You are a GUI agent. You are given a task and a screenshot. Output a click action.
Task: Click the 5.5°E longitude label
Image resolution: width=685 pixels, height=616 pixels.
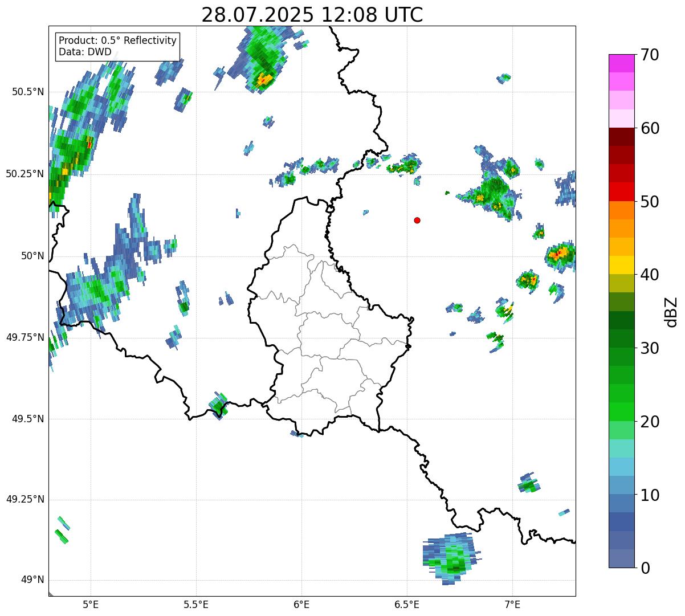196,605
